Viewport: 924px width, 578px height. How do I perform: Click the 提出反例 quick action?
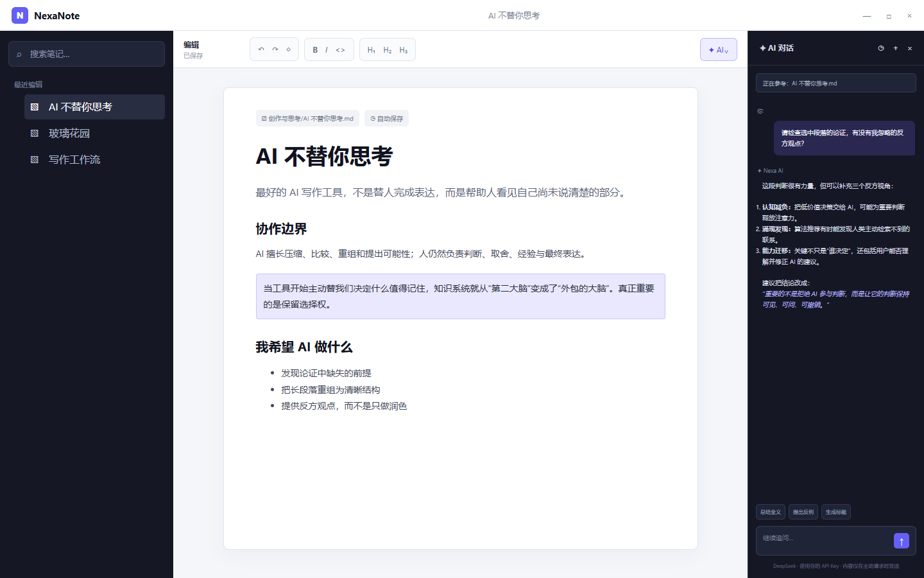[x=803, y=512]
